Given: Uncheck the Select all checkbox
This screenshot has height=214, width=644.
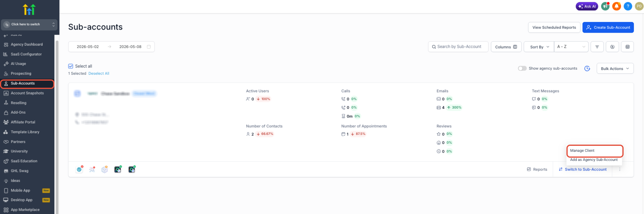Looking at the screenshot, I should pos(70,66).
